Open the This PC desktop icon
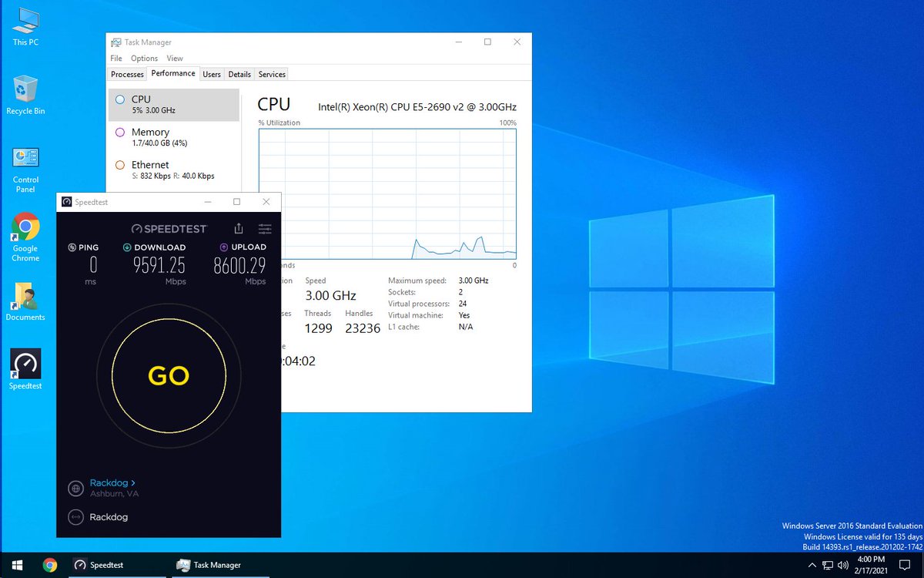The image size is (924, 578). pos(25,27)
